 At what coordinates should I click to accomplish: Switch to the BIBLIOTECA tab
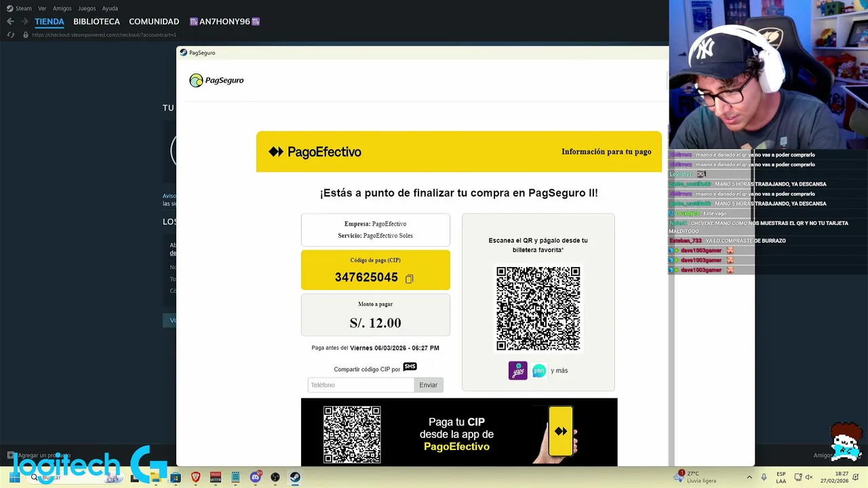[x=96, y=22]
